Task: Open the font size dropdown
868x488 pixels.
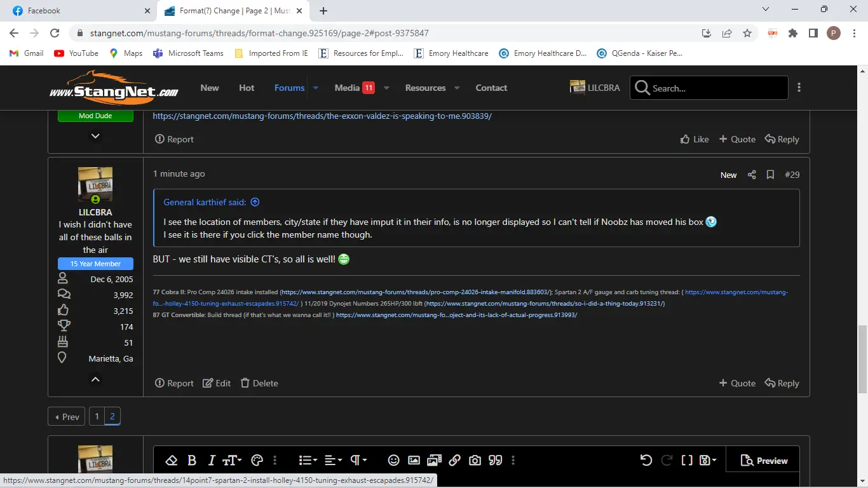Action: coord(232,461)
